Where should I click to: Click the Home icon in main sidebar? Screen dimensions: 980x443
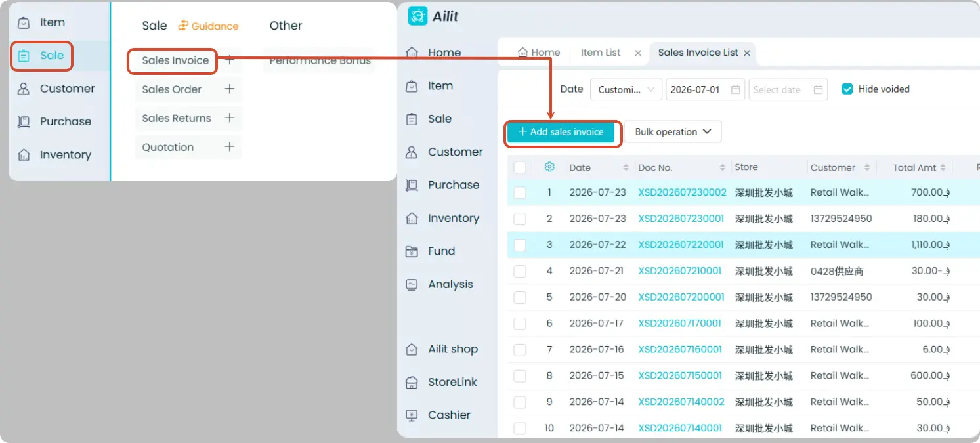point(412,53)
